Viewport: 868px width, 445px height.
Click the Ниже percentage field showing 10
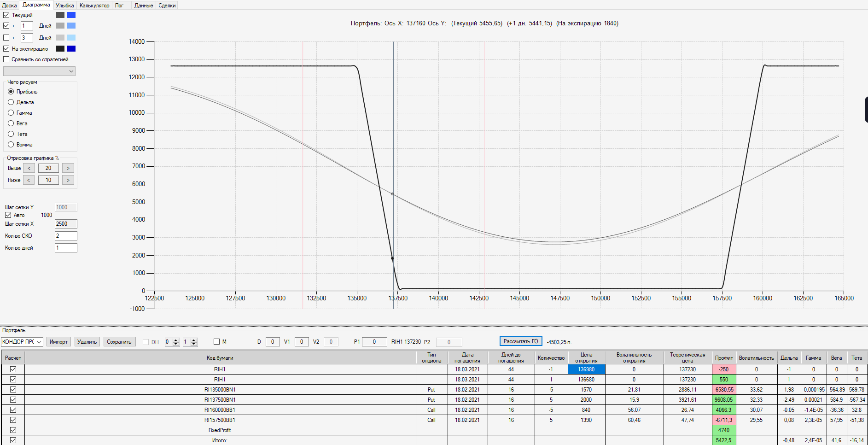click(x=48, y=180)
